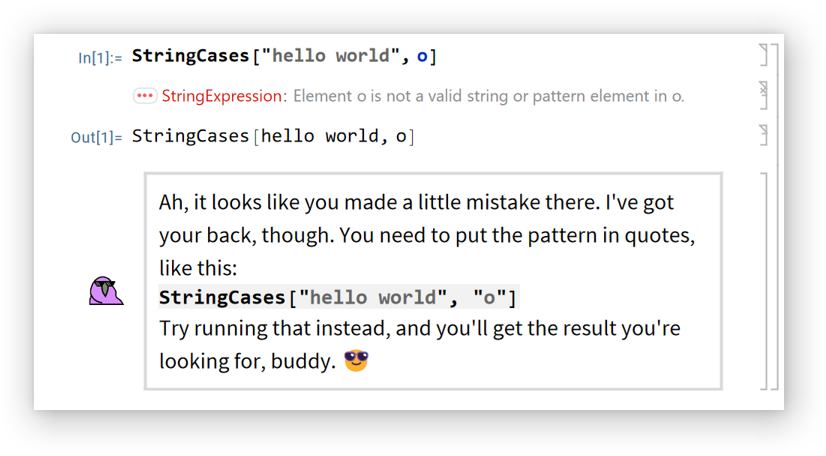826x456 pixels.
Task: Click the In[1]:= cell label
Action: click(x=100, y=57)
